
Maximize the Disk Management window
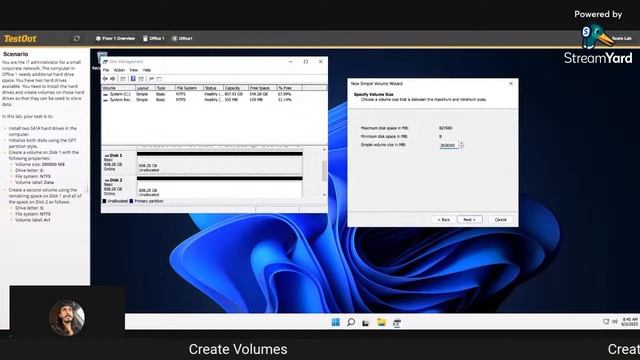click(305, 62)
